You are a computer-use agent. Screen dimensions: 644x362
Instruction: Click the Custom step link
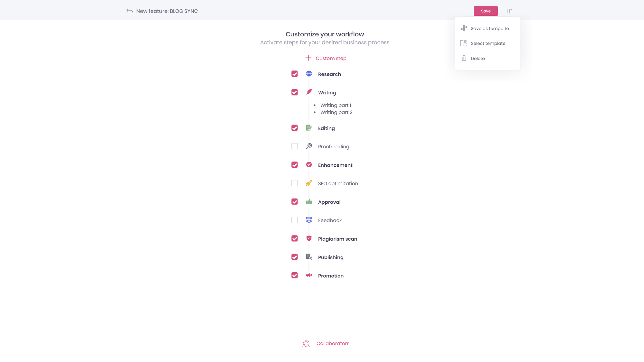tap(331, 58)
